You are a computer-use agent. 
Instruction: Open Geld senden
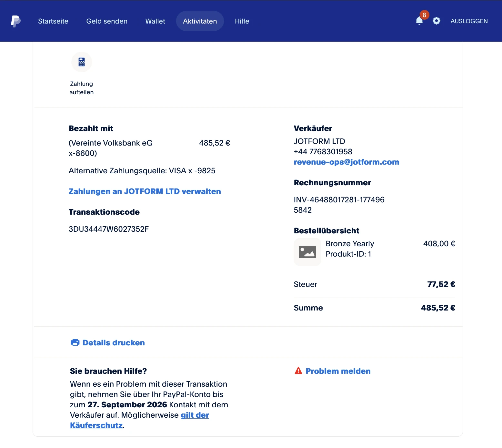click(x=106, y=21)
